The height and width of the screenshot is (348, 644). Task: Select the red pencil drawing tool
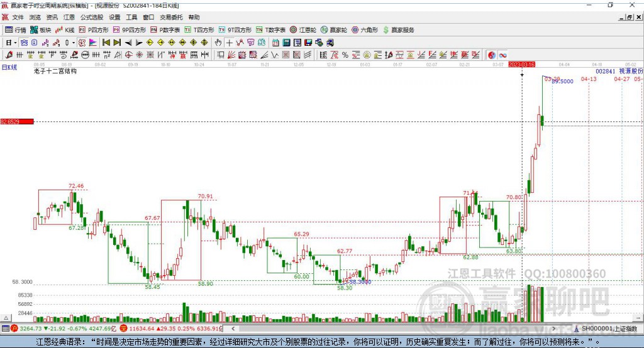coord(9,55)
